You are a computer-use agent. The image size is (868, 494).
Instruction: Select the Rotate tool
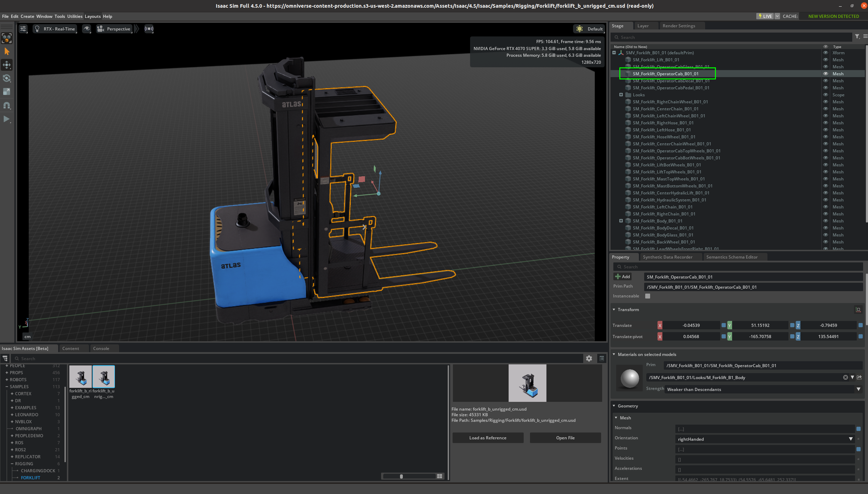[7, 78]
